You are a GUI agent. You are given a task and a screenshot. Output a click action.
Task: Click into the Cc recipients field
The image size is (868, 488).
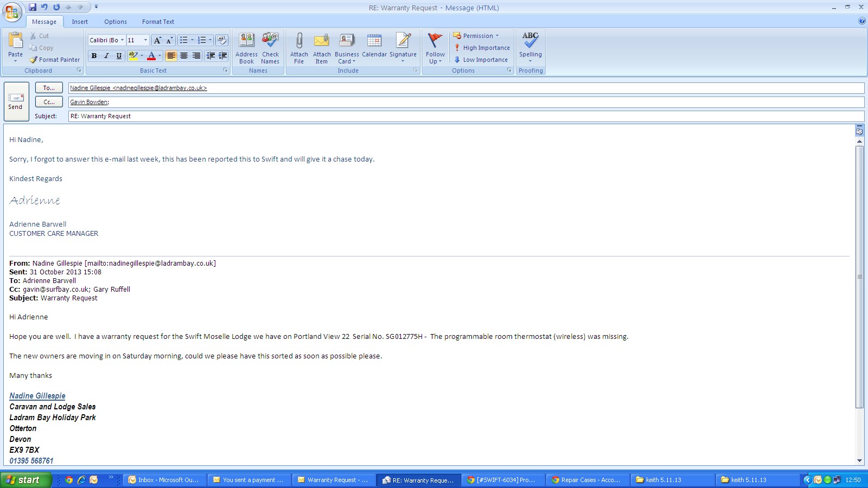466,102
